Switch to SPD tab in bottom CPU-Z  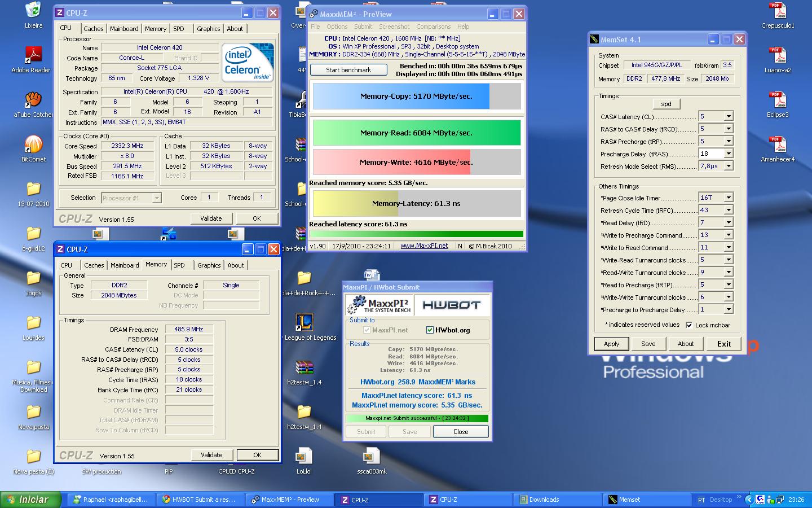[179, 265]
